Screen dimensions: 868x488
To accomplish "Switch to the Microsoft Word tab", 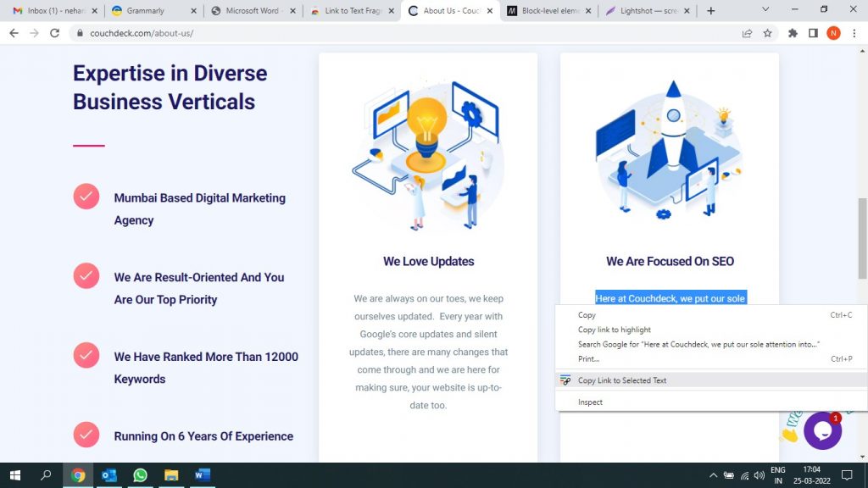I will click(253, 10).
